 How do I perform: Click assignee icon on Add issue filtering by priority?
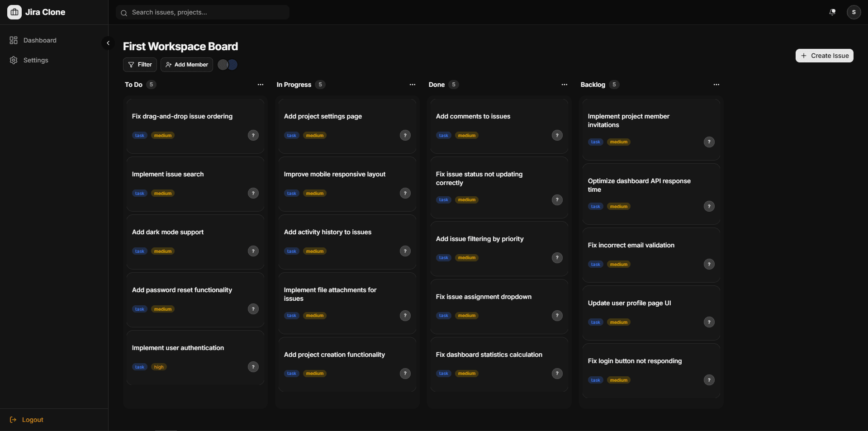coord(557,258)
